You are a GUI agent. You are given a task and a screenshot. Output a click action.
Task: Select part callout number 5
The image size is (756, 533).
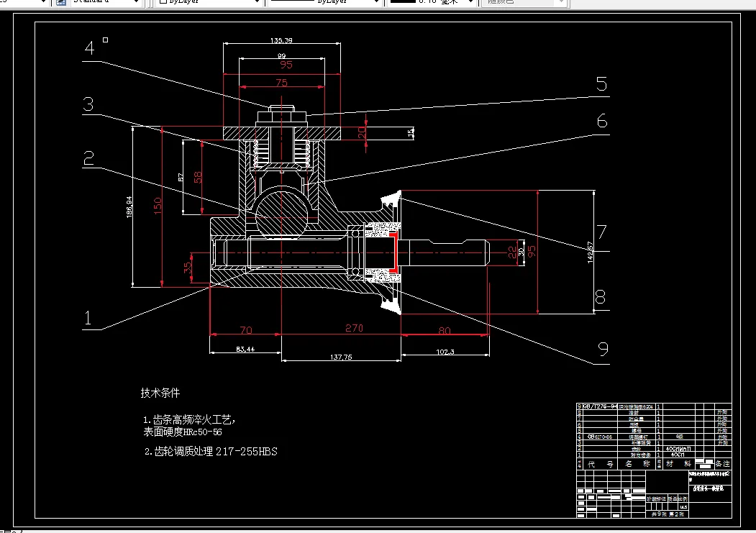602,84
